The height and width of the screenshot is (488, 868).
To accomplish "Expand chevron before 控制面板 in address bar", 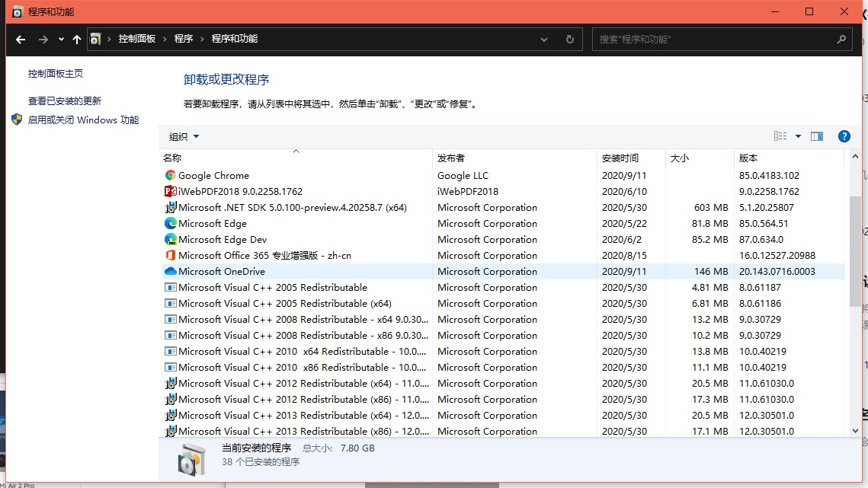I will pyautogui.click(x=109, y=40).
